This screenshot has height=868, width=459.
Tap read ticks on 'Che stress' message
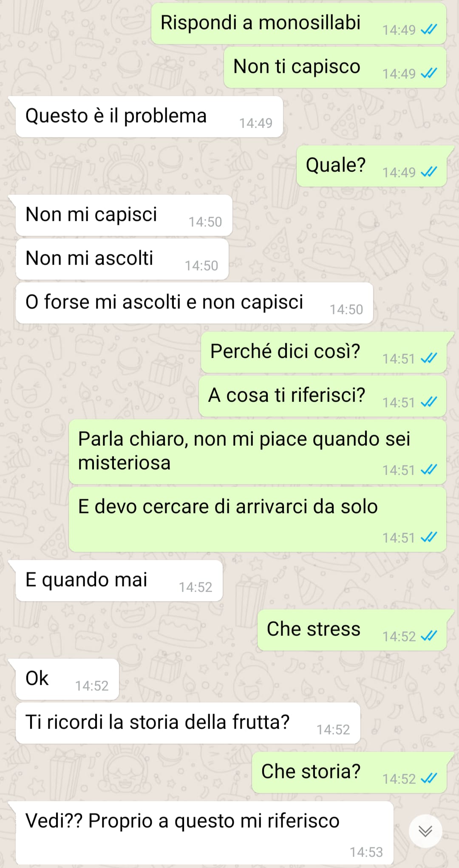(429, 636)
